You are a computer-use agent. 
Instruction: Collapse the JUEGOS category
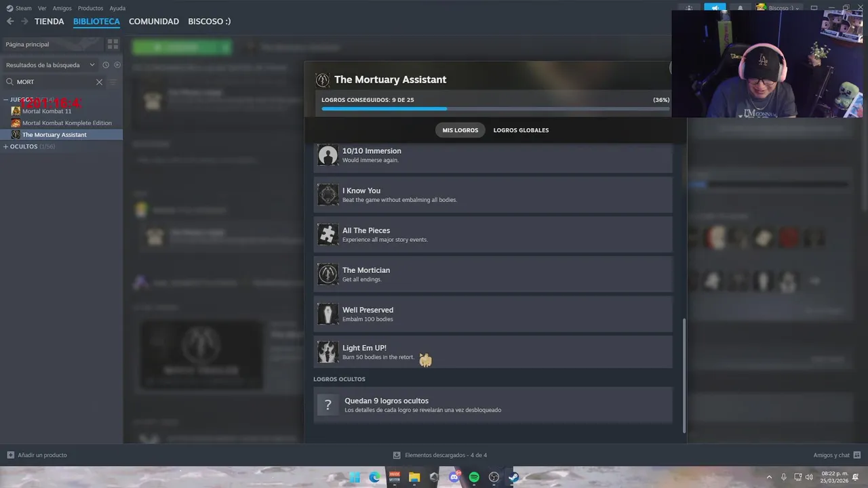(6, 100)
